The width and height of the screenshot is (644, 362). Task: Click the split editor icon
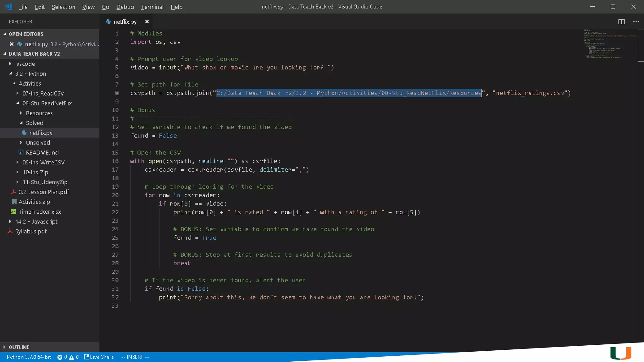(x=621, y=21)
